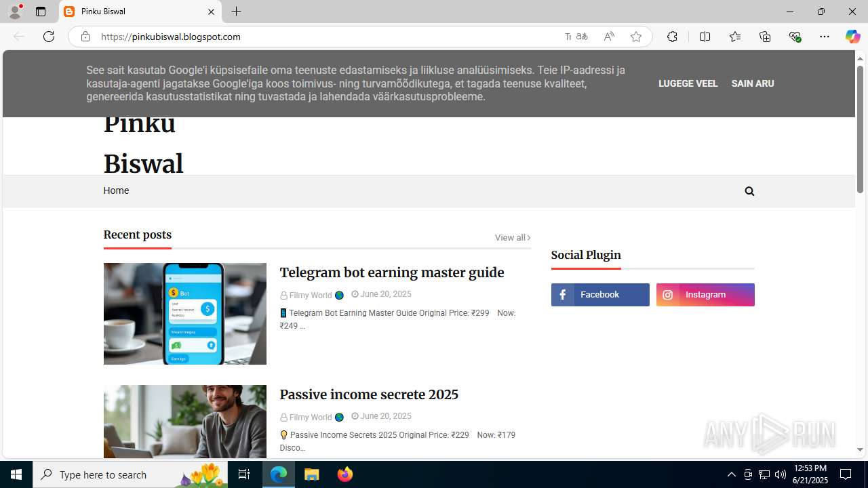Screen dimensions: 868x488
Task: Open Browser essentials icon
Action: tap(795, 37)
